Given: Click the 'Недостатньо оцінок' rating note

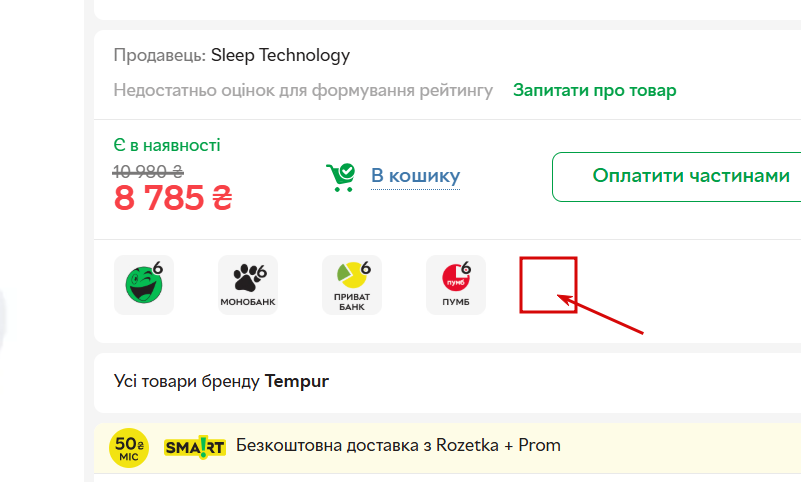Looking at the screenshot, I should tap(303, 90).
